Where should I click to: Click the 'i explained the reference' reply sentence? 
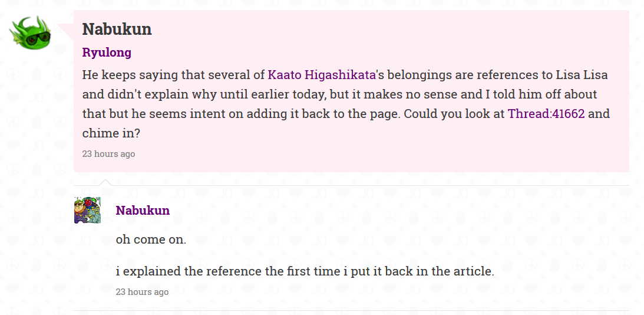coord(305,271)
